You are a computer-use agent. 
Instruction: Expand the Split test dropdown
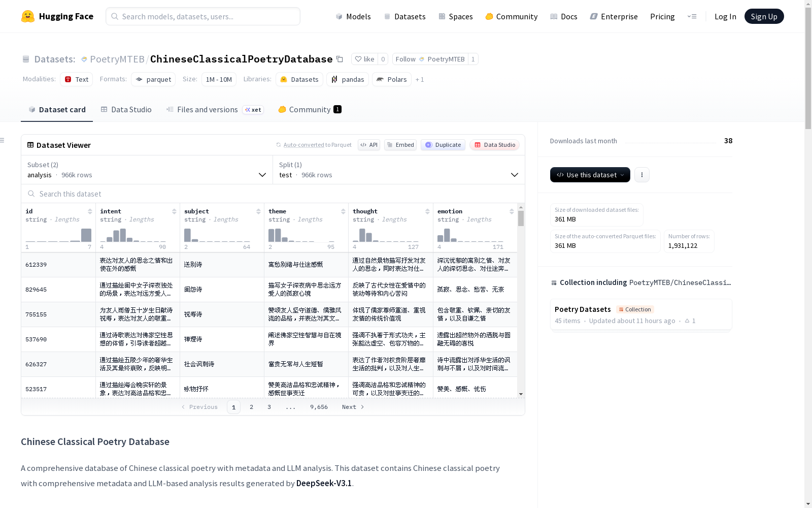pos(399,170)
